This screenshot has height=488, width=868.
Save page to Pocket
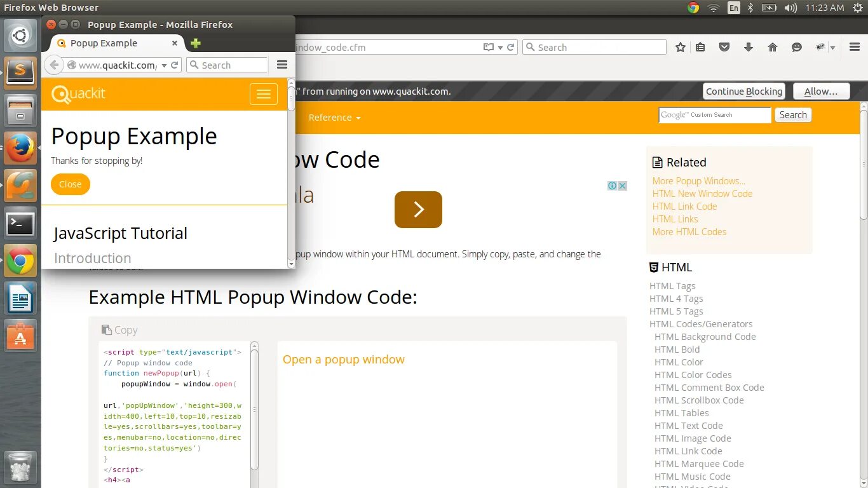[x=724, y=47]
